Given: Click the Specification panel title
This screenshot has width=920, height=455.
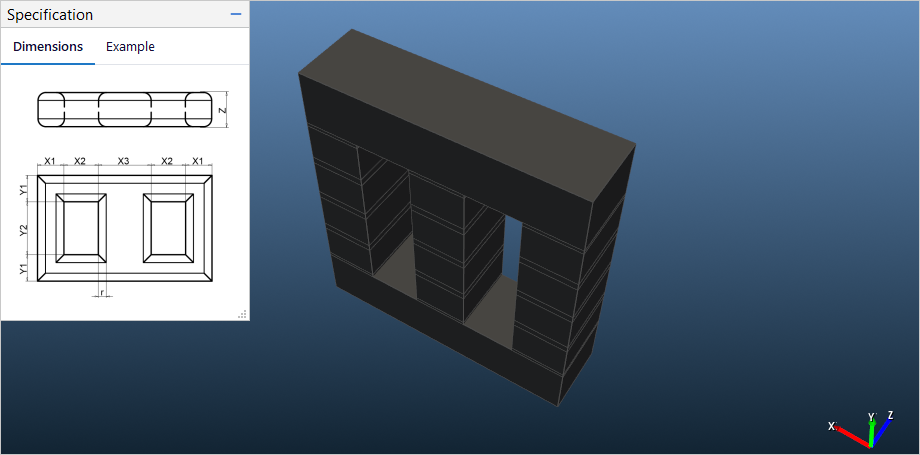Looking at the screenshot, I should 50,15.
